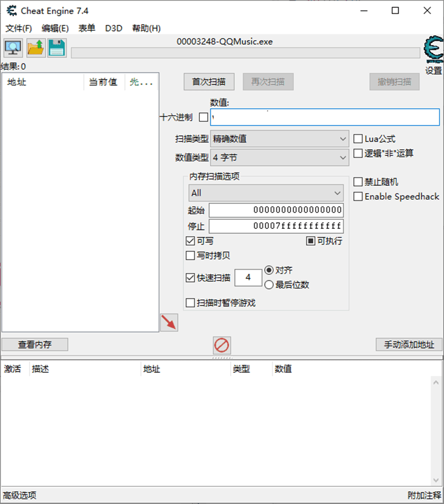Viewport: 444px width, 504px height.
Task: Open the 表单 menu
Action: pyautogui.click(x=87, y=29)
